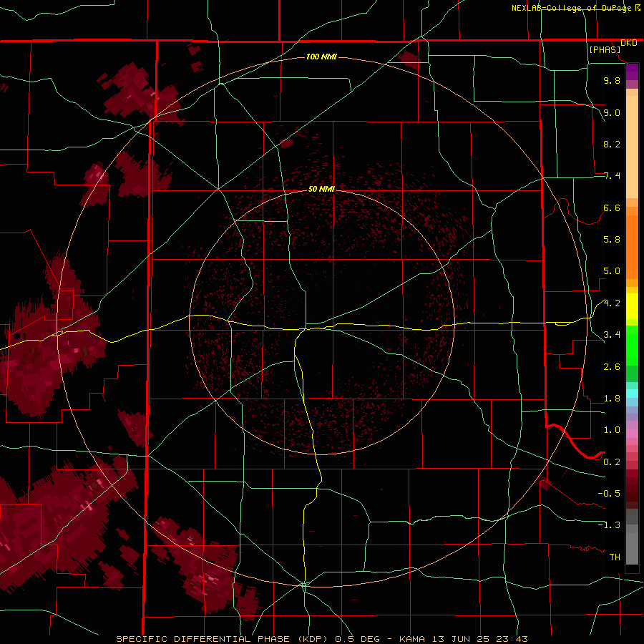Click the 6.6 scale value
The width and height of the screenshot is (644, 644).
click(612, 208)
